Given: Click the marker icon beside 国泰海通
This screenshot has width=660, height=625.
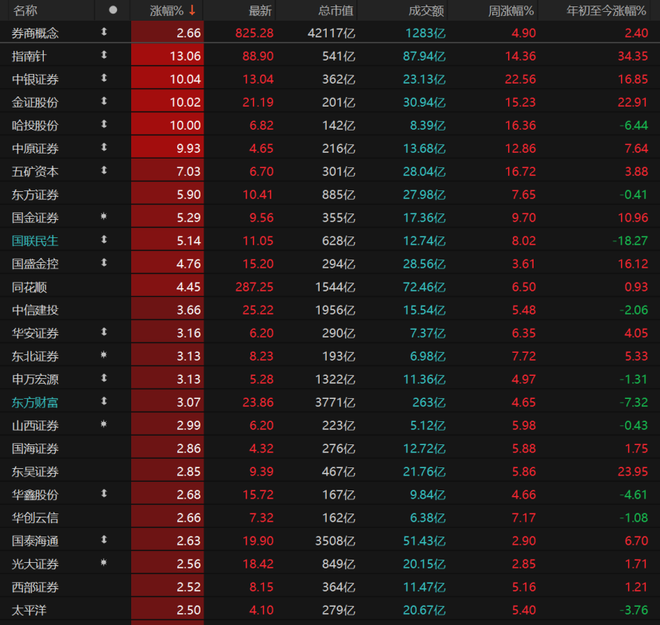Looking at the screenshot, I should coord(104,540).
